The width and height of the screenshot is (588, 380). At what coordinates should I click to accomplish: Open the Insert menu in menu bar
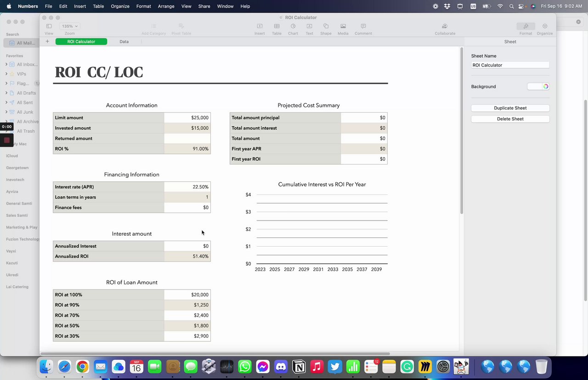(80, 6)
